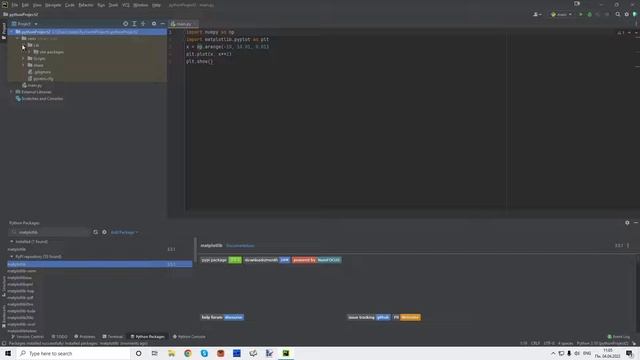Click the Windows taskbar search box
640x360 pixels.
(x=73, y=353)
